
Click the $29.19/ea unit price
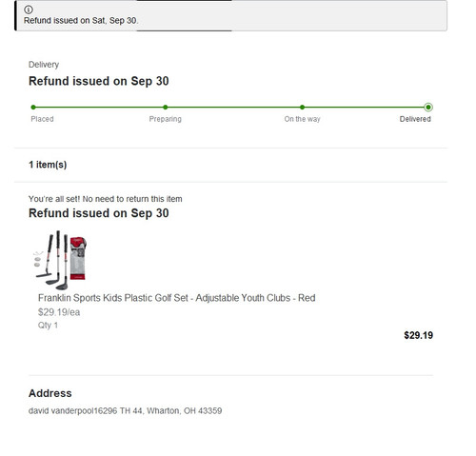point(59,312)
